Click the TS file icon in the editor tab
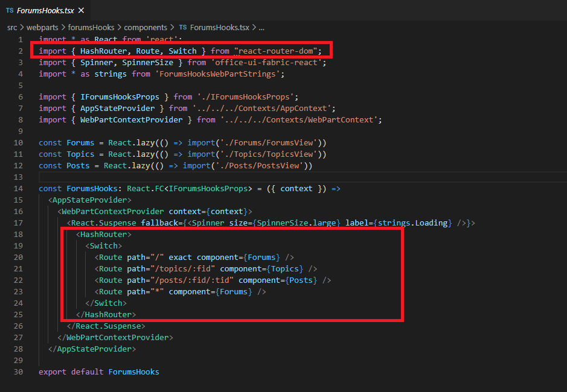Screen dimensions: 567x392 (10, 11)
